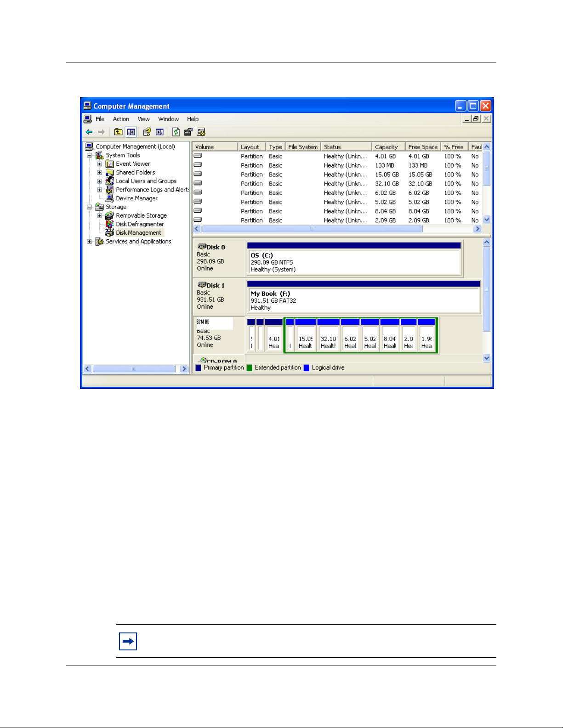The width and height of the screenshot is (563, 728).
Task: Click console tree horizontal scroll right arrow
Action: (x=184, y=369)
